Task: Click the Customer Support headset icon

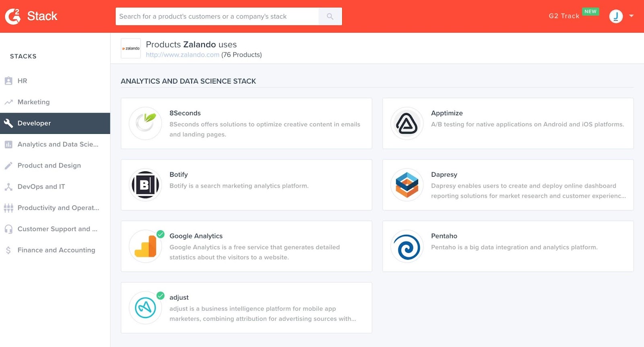Action: 8,229
